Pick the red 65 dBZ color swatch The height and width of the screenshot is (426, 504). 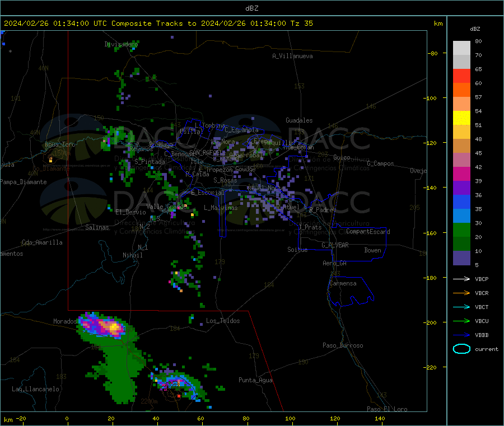click(x=461, y=76)
